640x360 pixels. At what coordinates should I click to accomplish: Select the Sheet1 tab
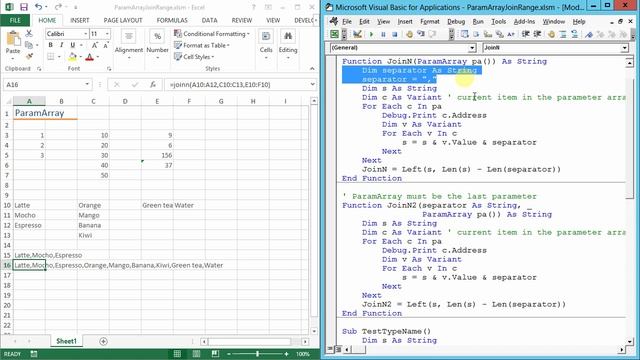[66, 341]
